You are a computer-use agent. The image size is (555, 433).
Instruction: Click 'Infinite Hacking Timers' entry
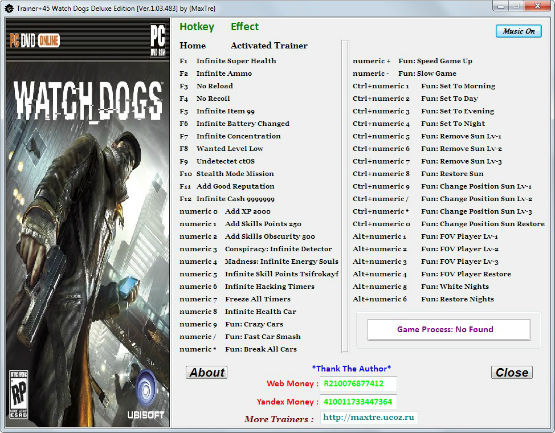coord(269,287)
